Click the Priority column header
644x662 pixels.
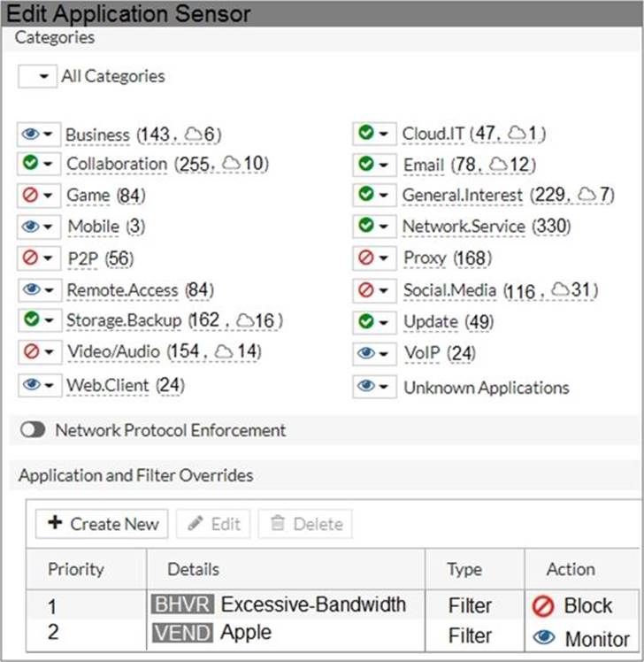(76, 569)
